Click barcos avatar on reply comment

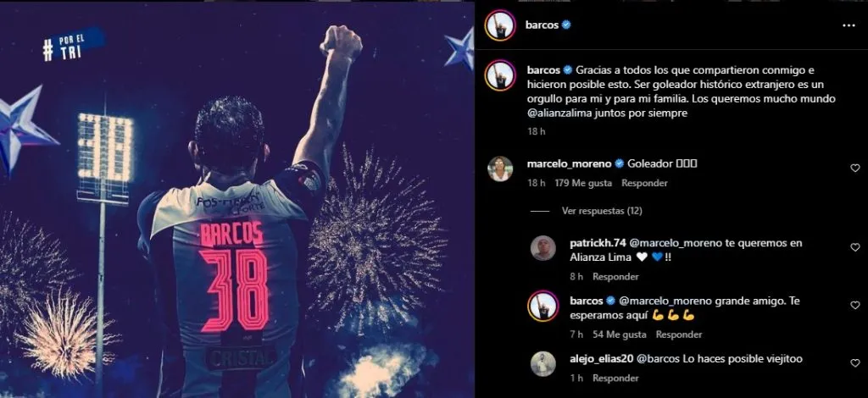pyautogui.click(x=542, y=306)
